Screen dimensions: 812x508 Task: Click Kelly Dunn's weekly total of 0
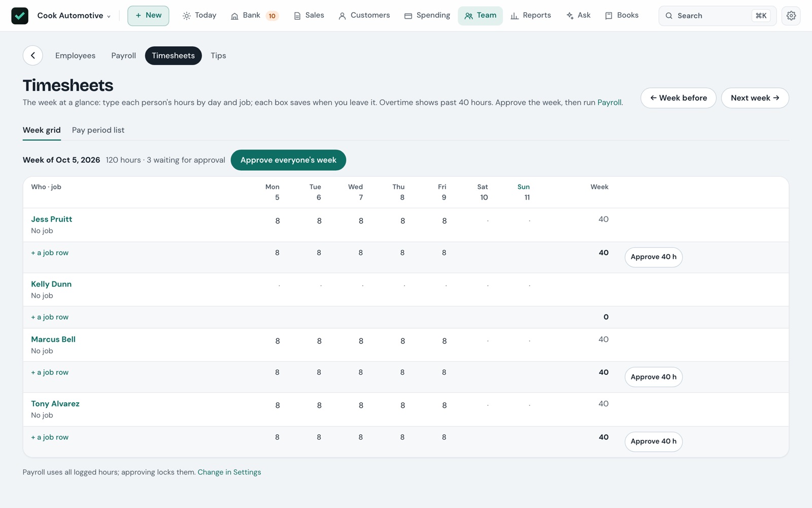(x=606, y=317)
